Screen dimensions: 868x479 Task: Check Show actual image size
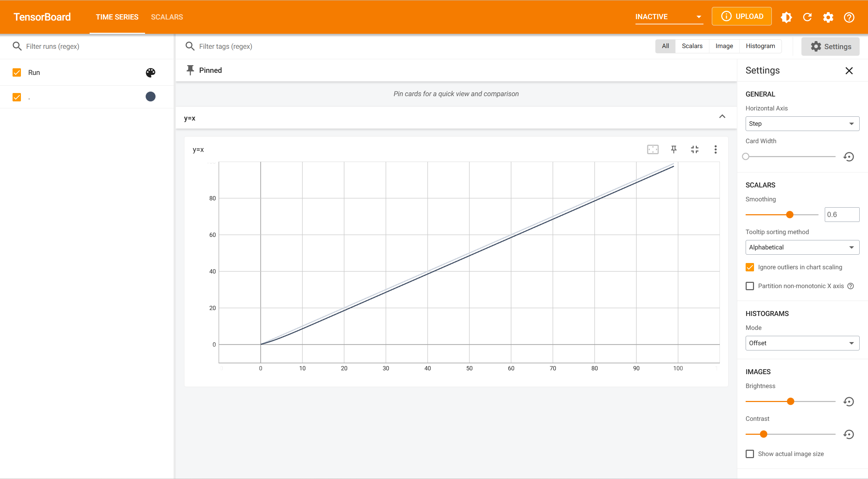pyautogui.click(x=750, y=454)
